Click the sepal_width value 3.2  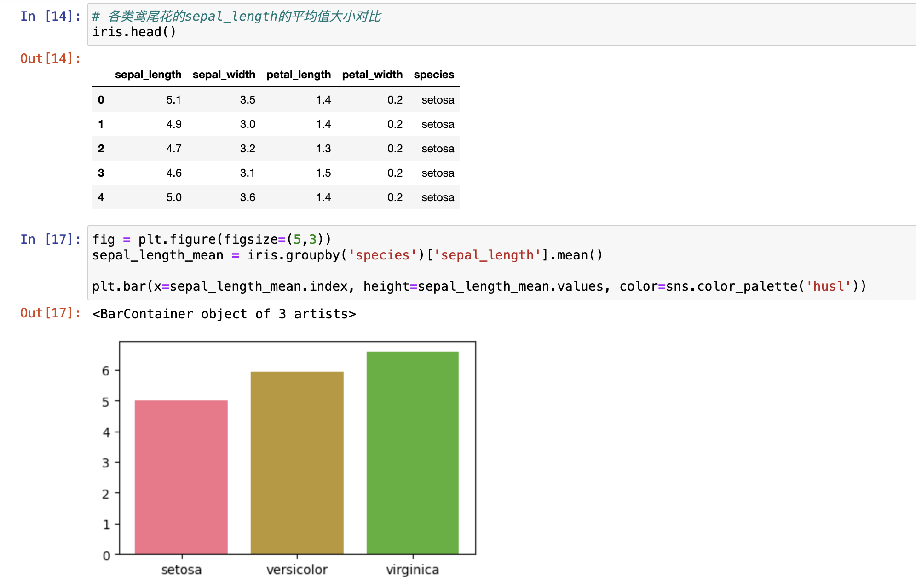click(248, 149)
